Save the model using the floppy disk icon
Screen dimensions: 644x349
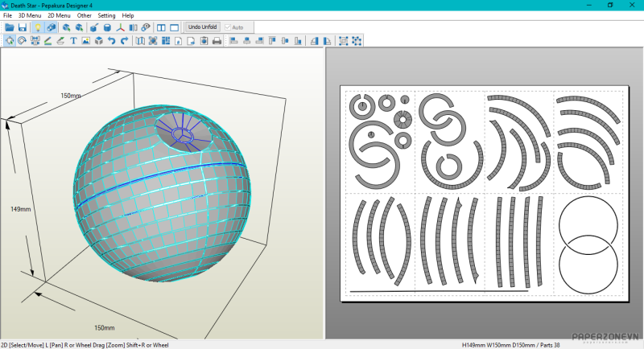pyautogui.click(x=23, y=27)
